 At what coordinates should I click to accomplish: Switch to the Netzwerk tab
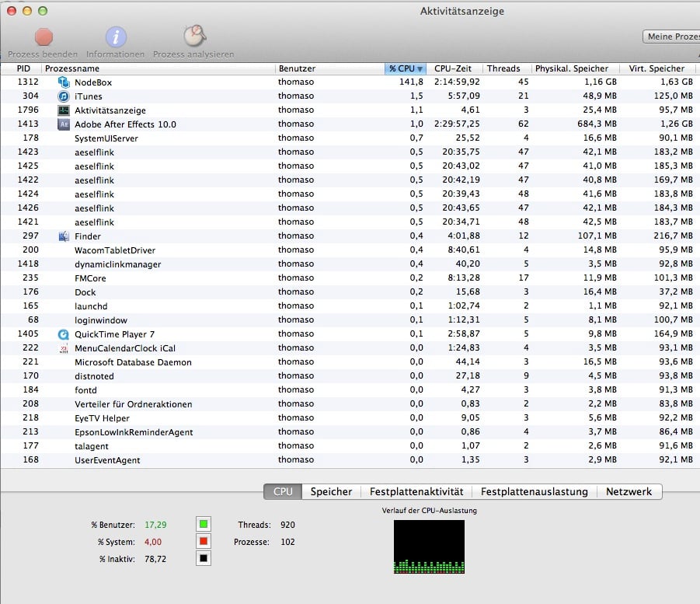coord(629,491)
